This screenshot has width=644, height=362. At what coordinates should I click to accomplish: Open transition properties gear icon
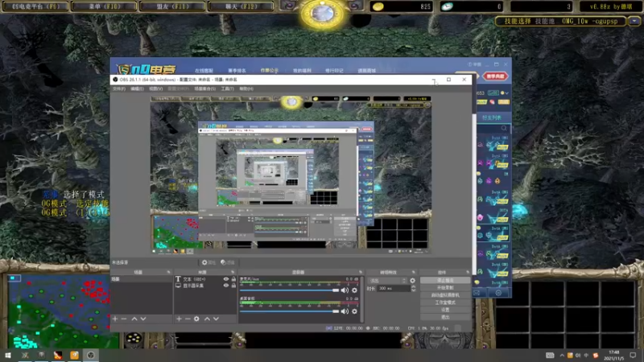coord(412,281)
